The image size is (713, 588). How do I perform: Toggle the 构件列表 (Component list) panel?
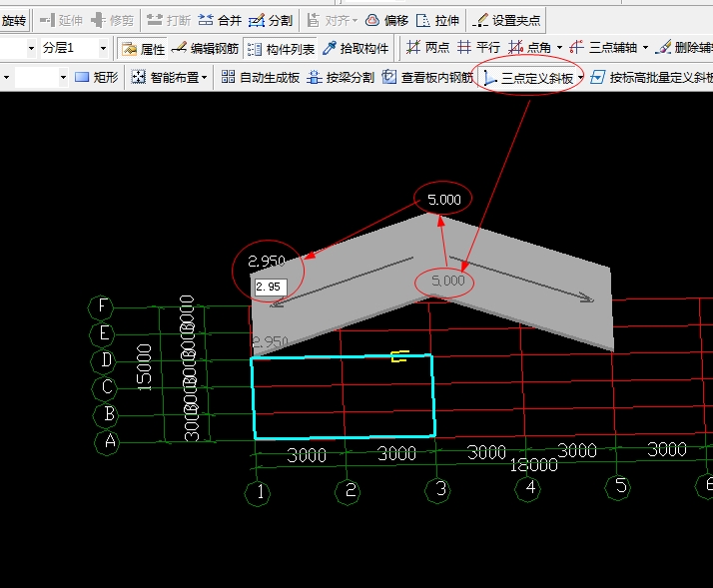coord(281,49)
